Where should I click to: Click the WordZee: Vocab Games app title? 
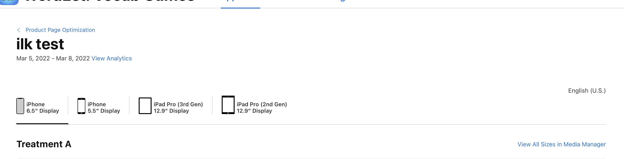pyautogui.click(x=110, y=1)
